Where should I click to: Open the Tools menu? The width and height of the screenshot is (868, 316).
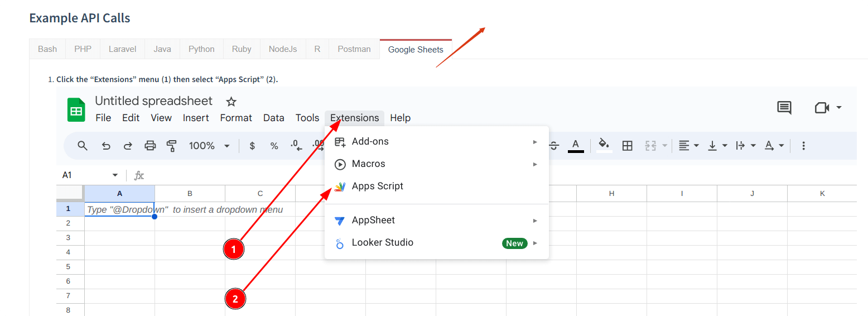pyautogui.click(x=307, y=118)
